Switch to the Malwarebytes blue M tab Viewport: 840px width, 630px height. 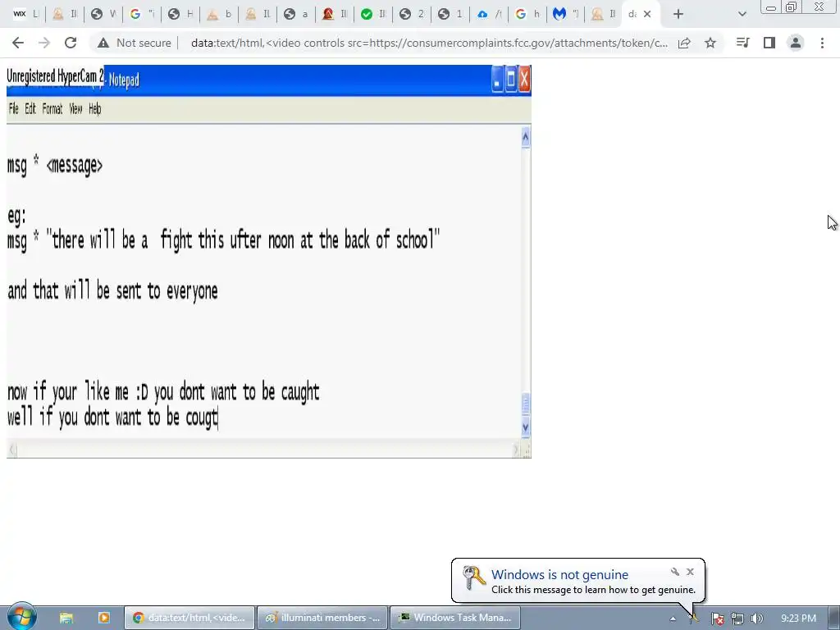(565, 14)
